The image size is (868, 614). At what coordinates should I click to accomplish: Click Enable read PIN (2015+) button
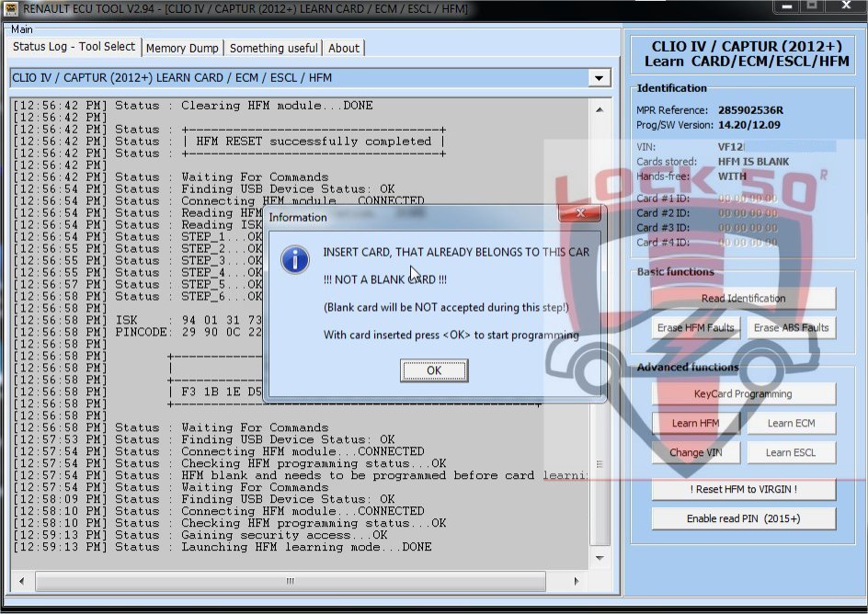click(x=743, y=518)
